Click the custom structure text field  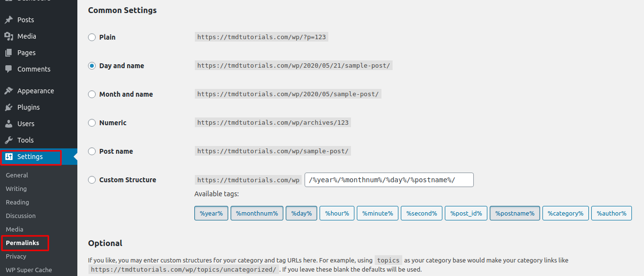coord(389,180)
